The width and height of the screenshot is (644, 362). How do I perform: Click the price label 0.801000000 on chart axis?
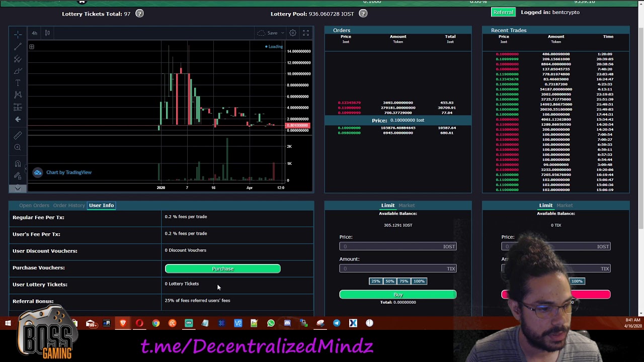click(x=298, y=125)
